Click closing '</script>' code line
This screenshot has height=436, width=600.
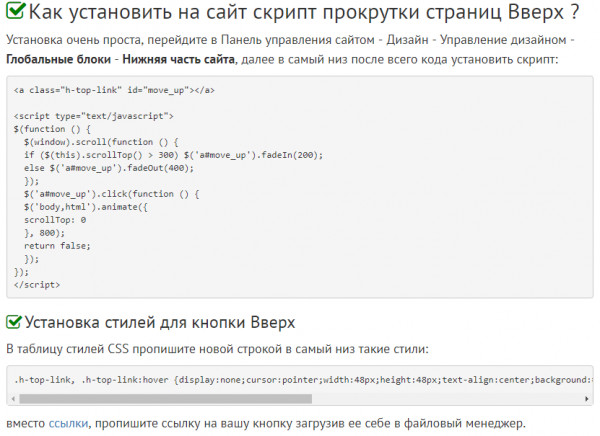37,285
